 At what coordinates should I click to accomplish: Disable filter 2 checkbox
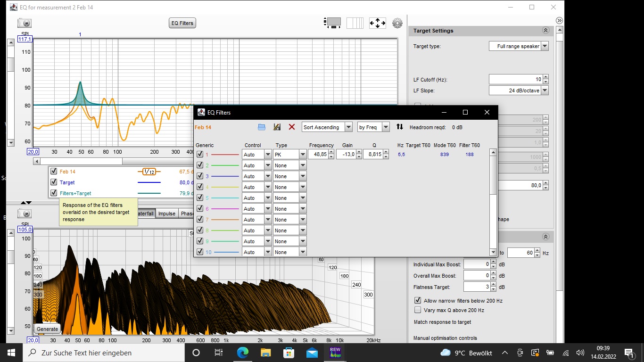pyautogui.click(x=200, y=165)
